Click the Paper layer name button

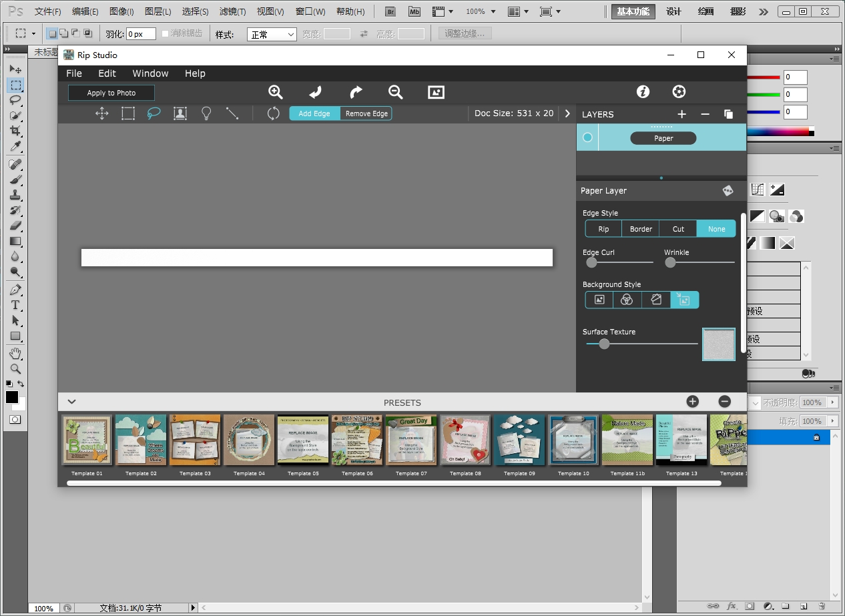[663, 138]
